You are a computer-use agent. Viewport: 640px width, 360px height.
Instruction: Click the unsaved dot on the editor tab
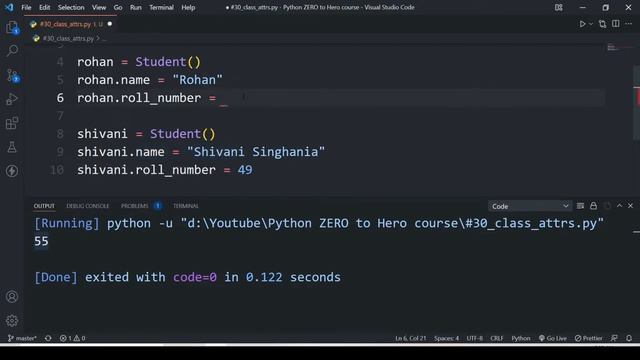(109, 24)
